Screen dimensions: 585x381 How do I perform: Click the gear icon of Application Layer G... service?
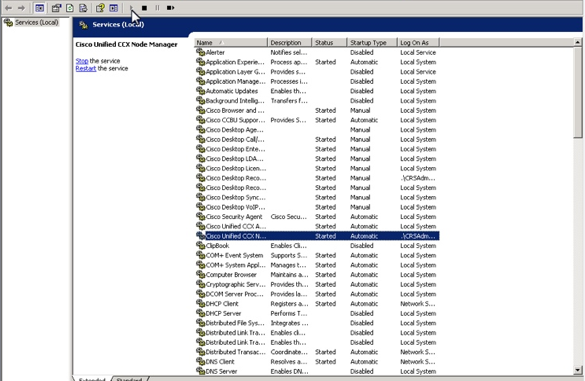click(x=200, y=72)
